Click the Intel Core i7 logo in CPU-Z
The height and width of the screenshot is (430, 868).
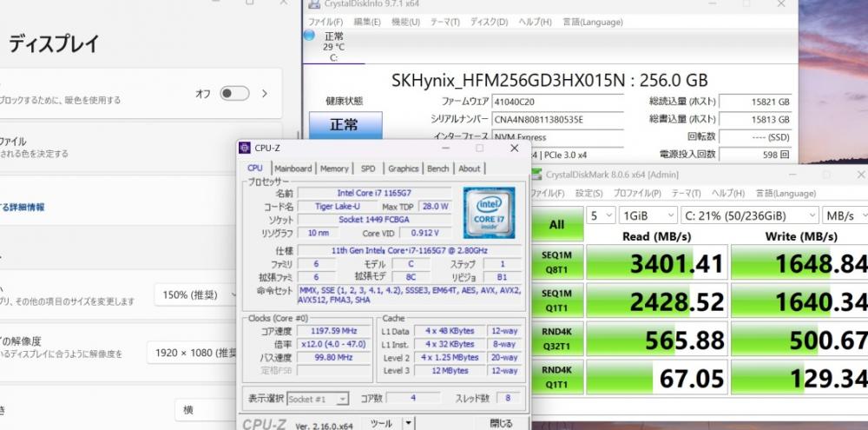click(489, 213)
